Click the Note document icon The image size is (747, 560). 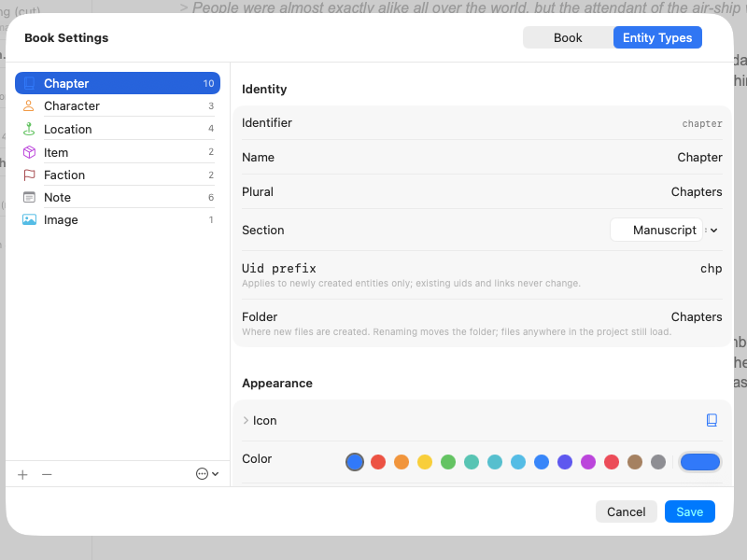click(29, 197)
